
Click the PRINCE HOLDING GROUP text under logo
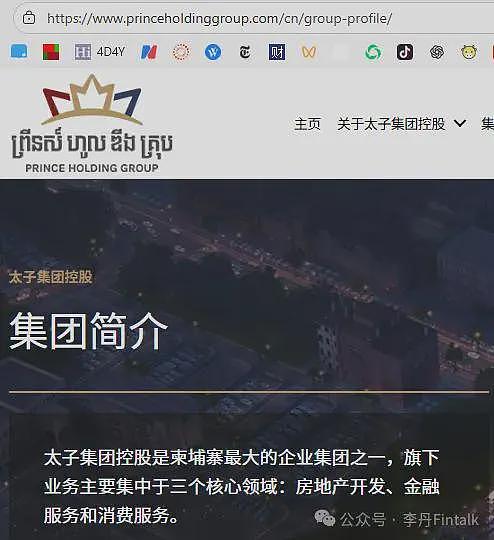click(x=92, y=168)
